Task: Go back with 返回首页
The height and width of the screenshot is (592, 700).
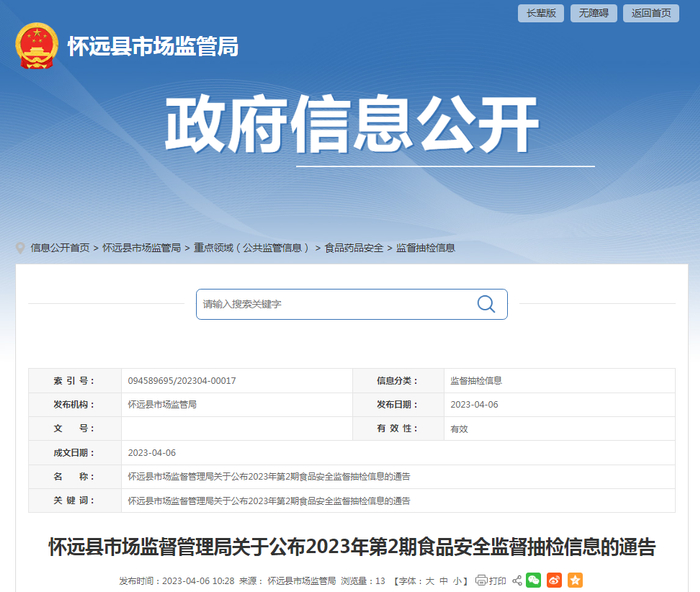Action: (x=651, y=13)
